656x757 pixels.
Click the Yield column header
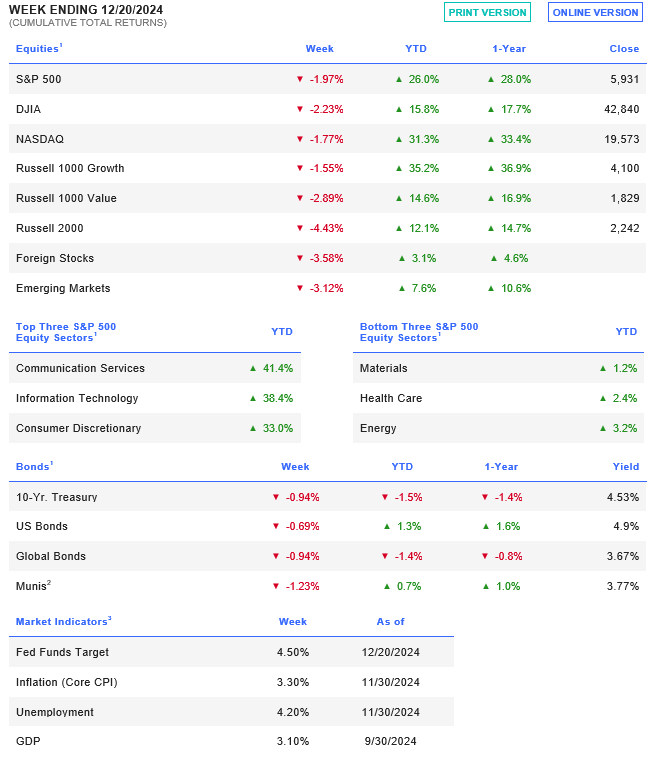point(626,467)
